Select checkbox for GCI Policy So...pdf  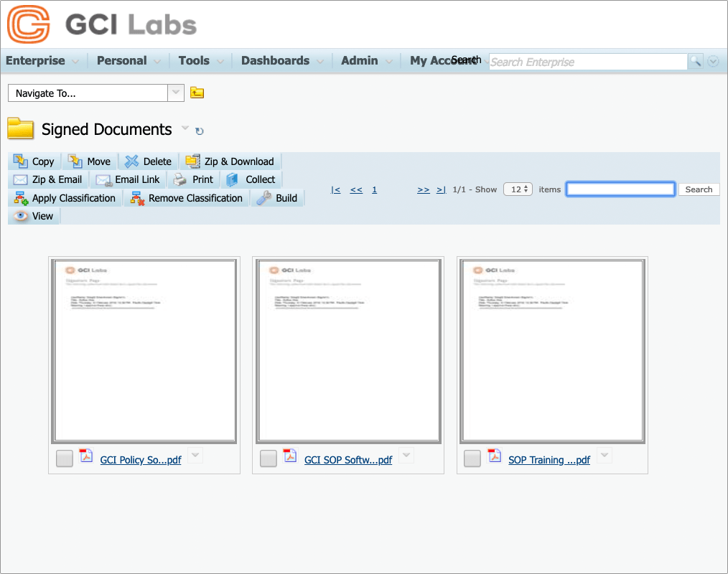tap(65, 458)
